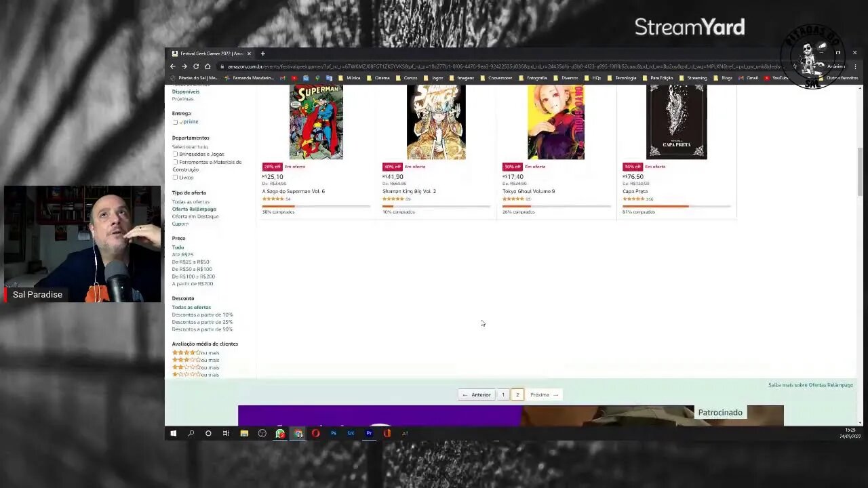Filter by one star ou mais
Image resolution: width=868 pixels, height=488 pixels.
pos(195,374)
